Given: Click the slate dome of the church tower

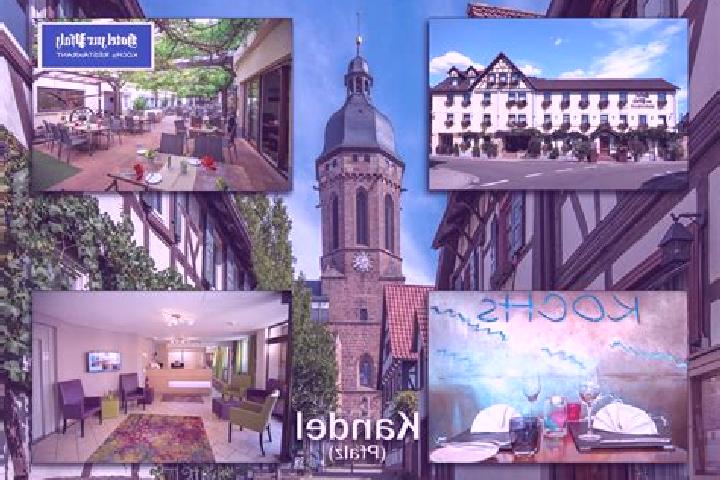Looking at the screenshot, I should (x=359, y=128).
